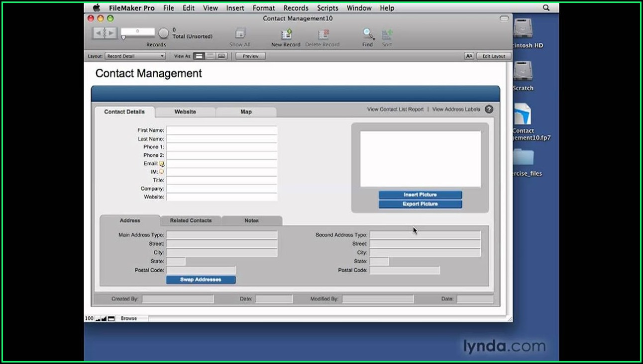The image size is (643, 364).
Task: Select the Contact Details tab
Action: pos(124,112)
